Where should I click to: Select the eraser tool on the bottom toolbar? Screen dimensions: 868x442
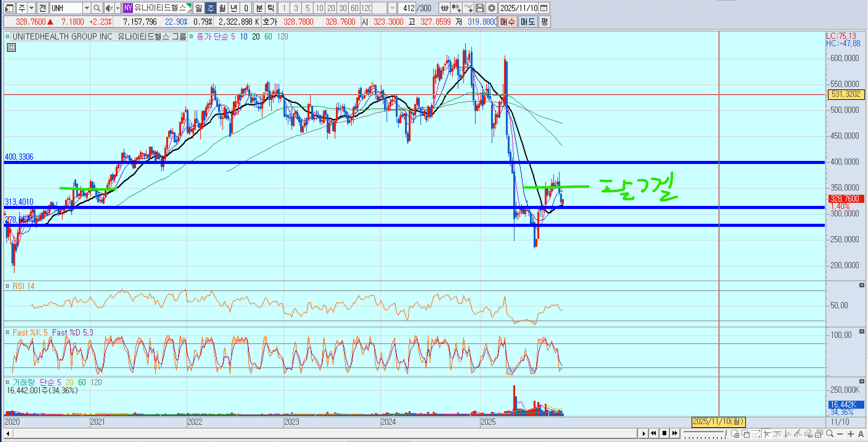808,434
